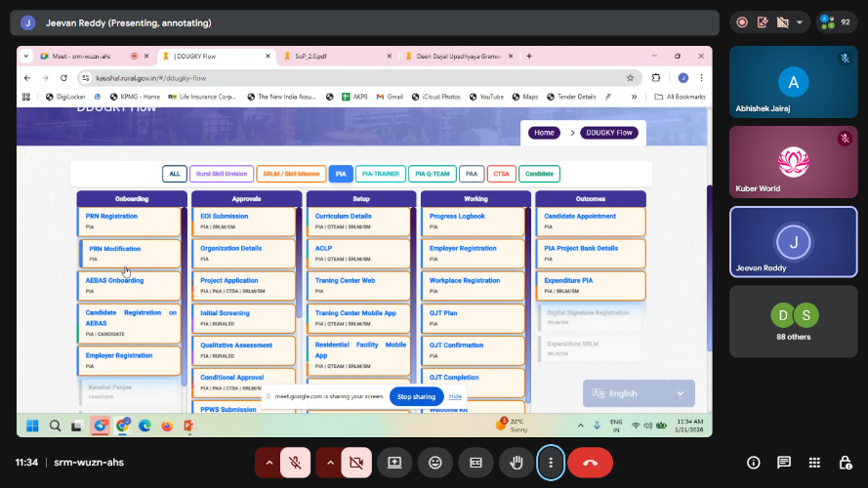868x488 pixels.
Task: Select the PIA-TRAINER filter tab
Action: [x=380, y=174]
